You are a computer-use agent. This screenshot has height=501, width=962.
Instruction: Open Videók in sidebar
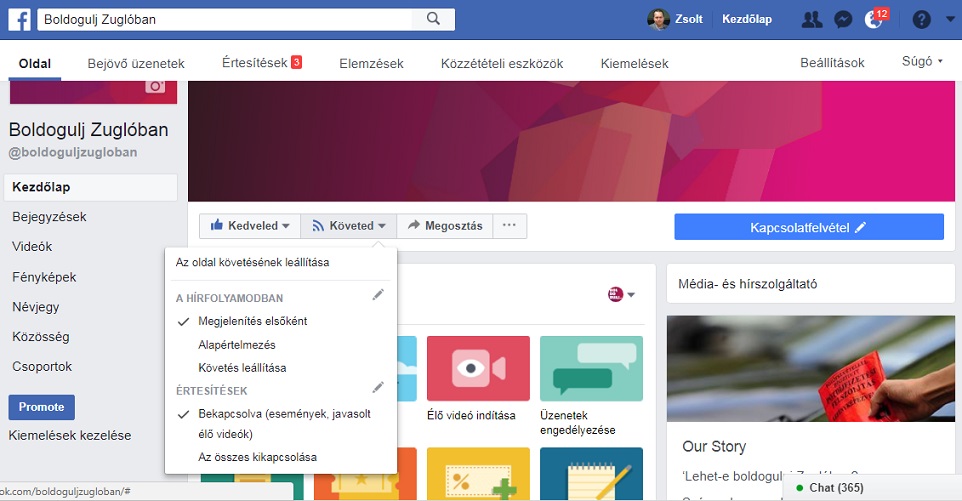32,247
